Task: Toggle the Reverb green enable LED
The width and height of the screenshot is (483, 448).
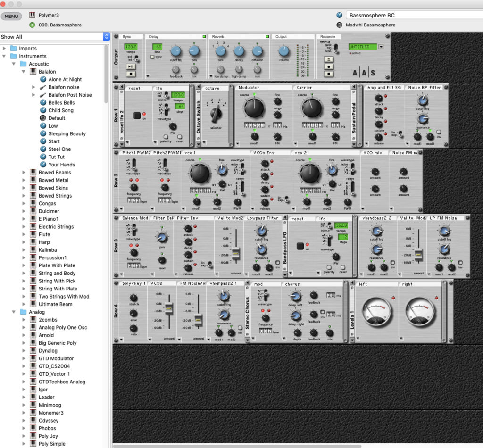Action: pos(267,36)
